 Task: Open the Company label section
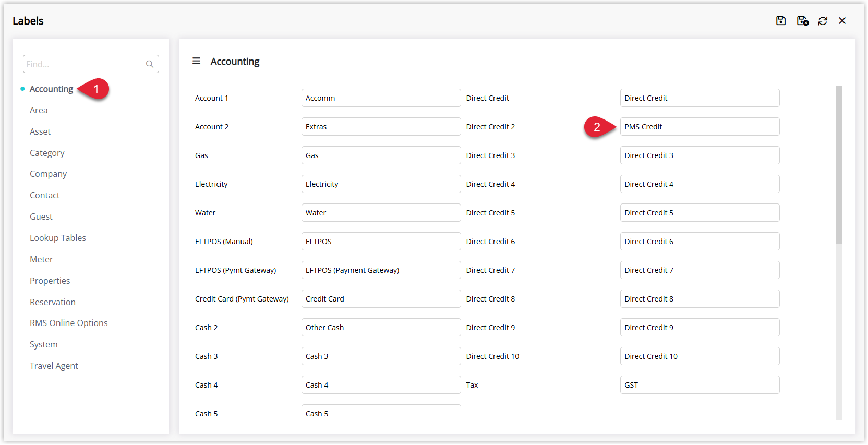pos(48,174)
